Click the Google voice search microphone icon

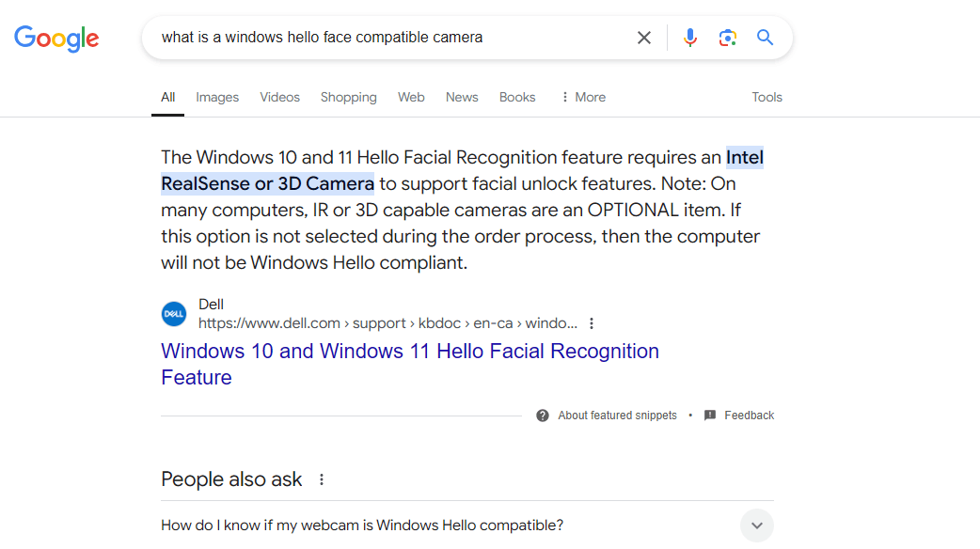point(689,37)
